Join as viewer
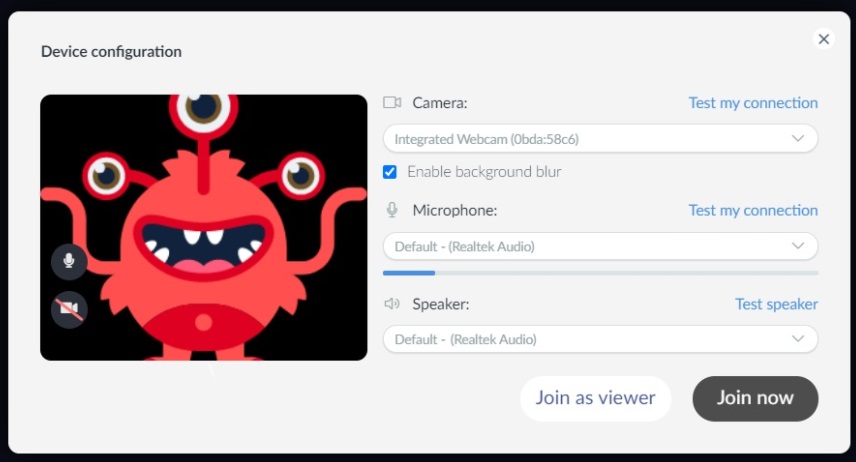Viewport: 856px width, 462px height. (596, 398)
